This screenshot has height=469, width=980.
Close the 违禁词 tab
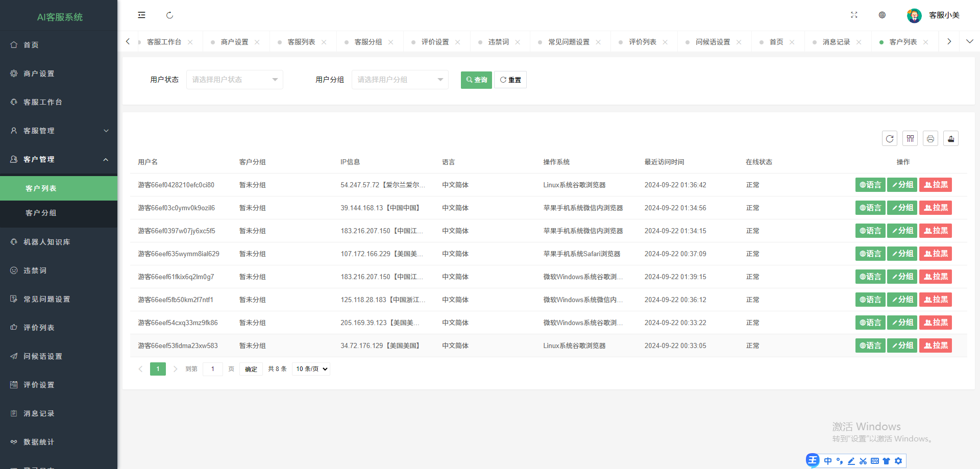coord(518,42)
